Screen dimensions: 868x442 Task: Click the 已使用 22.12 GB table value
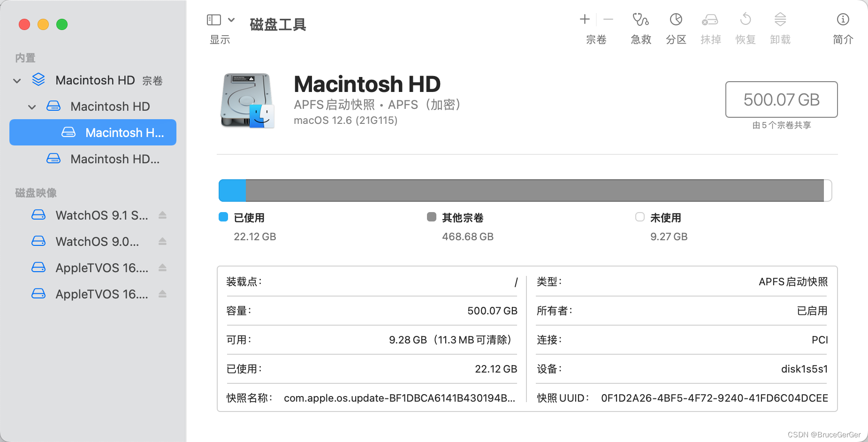point(496,369)
